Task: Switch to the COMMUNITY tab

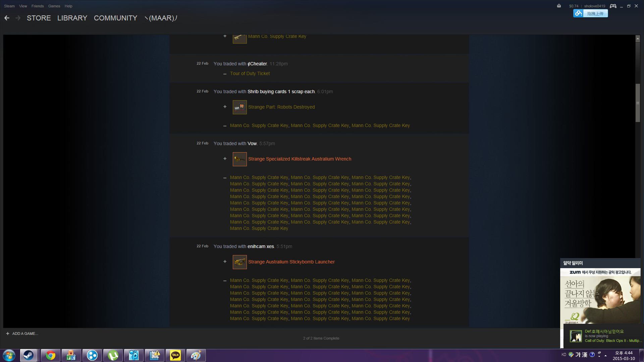Action: [115, 18]
